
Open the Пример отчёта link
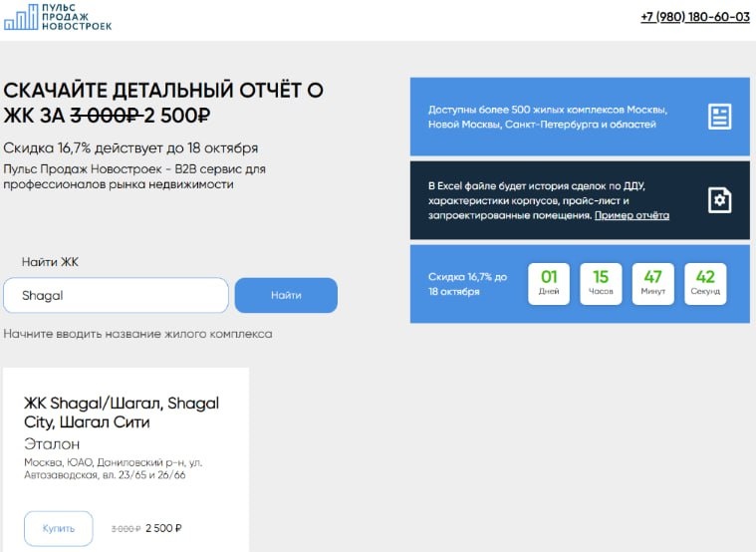point(631,215)
